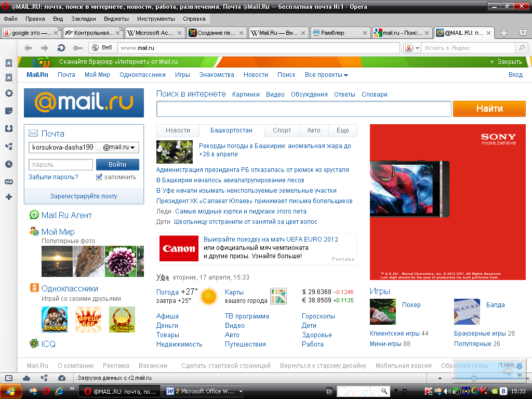532x399 pixels.
Task: Open the password wand key icon
Action: coord(78,48)
